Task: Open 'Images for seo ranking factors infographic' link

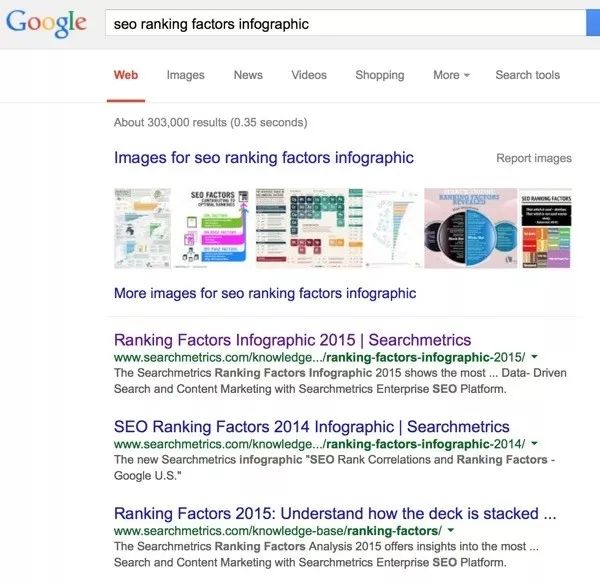Action: (264, 158)
